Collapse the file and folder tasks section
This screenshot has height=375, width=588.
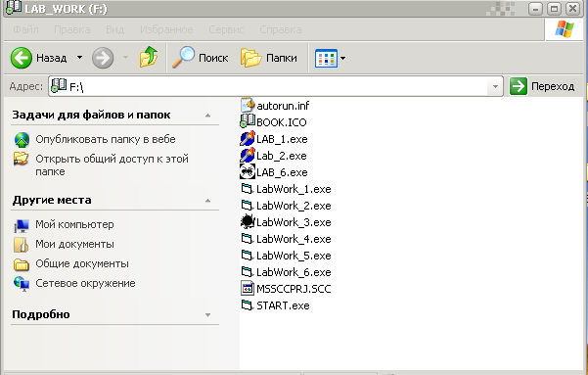[x=207, y=116]
